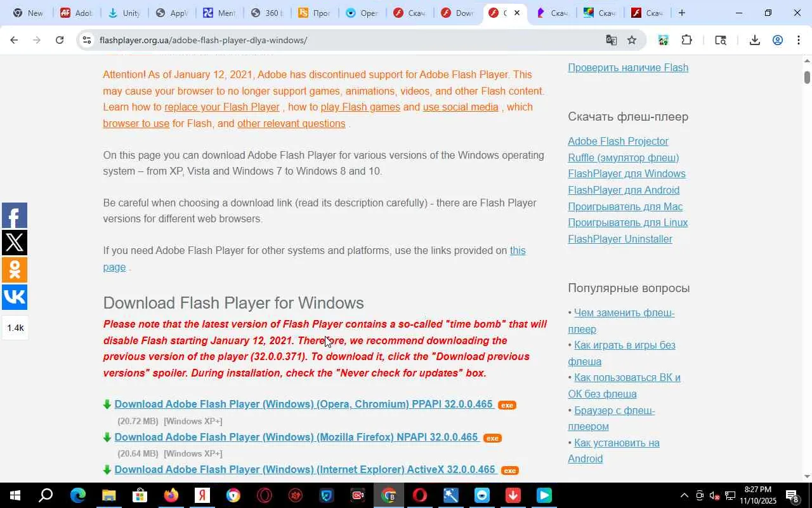Open 'browser to use' link
The height and width of the screenshot is (508, 812).
click(x=136, y=124)
